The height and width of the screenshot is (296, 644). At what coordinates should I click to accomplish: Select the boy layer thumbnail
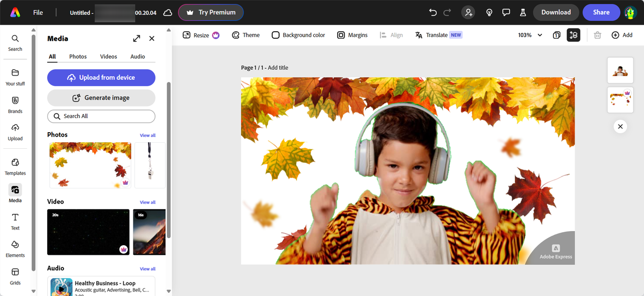[x=620, y=70]
